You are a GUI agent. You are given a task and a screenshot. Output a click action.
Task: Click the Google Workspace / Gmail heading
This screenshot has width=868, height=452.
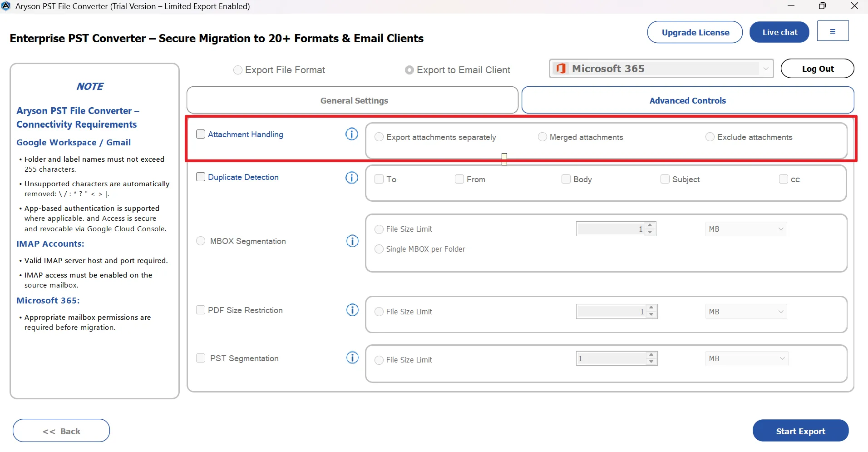[74, 142]
